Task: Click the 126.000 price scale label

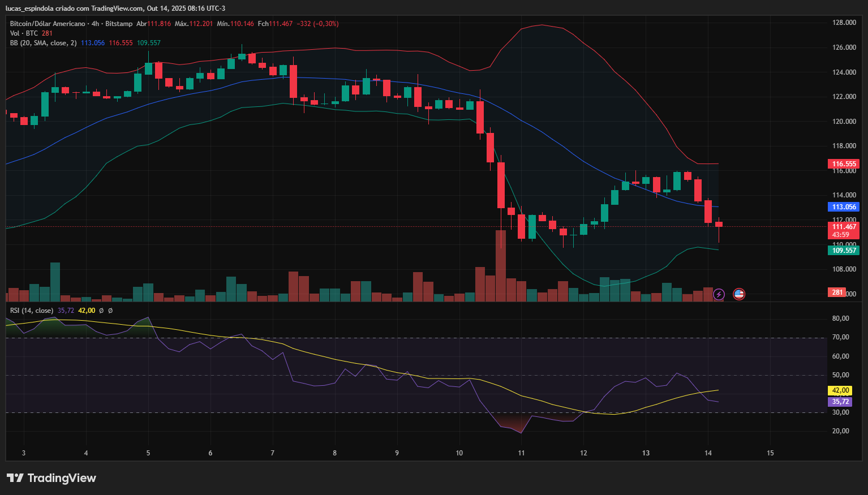Action: [844, 48]
